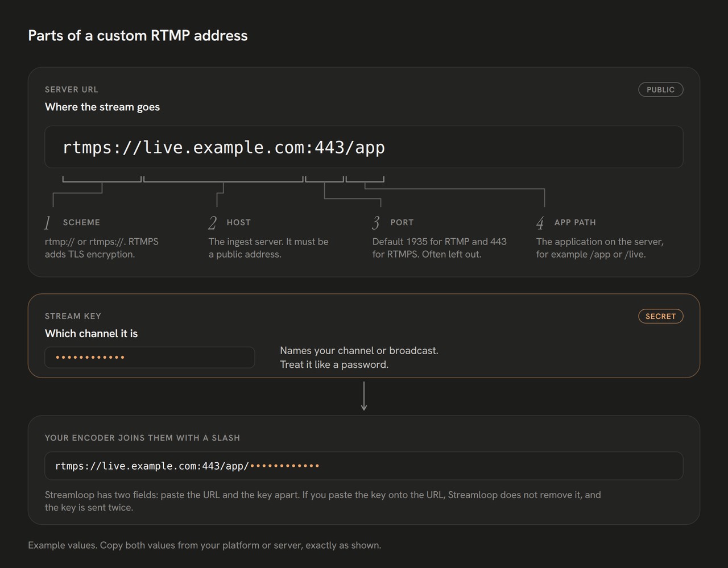Screen dimensions: 728x568
Task: Click the 'Default 1935 for RTMP' port description
Action: coord(440,248)
